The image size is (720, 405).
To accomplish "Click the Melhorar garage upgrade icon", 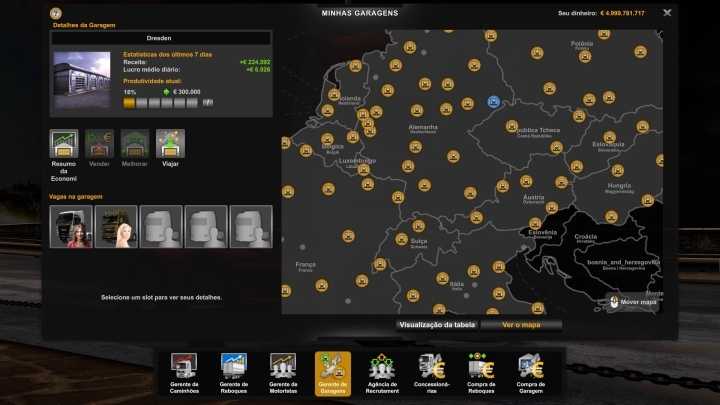I will pyautogui.click(x=135, y=144).
